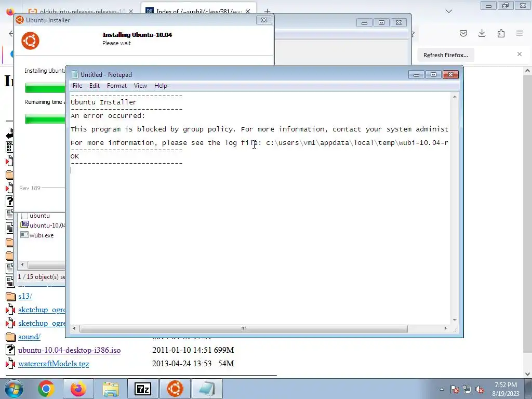Open Firefox downloads panel
The image size is (532, 399).
[x=482, y=33]
